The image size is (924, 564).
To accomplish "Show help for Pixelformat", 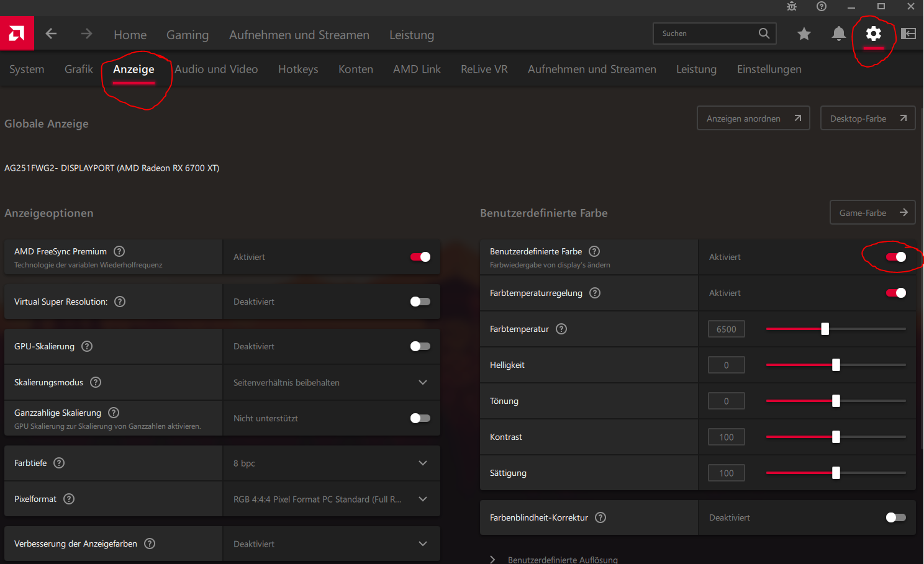I will tap(69, 499).
